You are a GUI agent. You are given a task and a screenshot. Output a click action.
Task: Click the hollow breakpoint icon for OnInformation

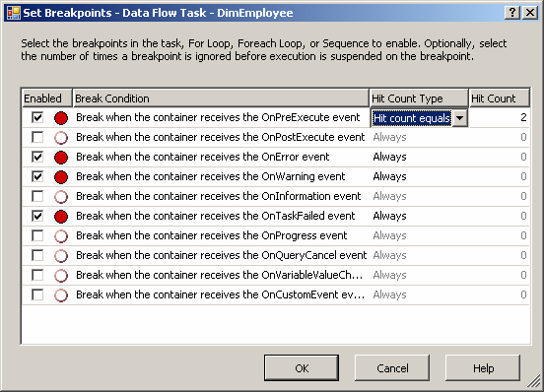61,197
